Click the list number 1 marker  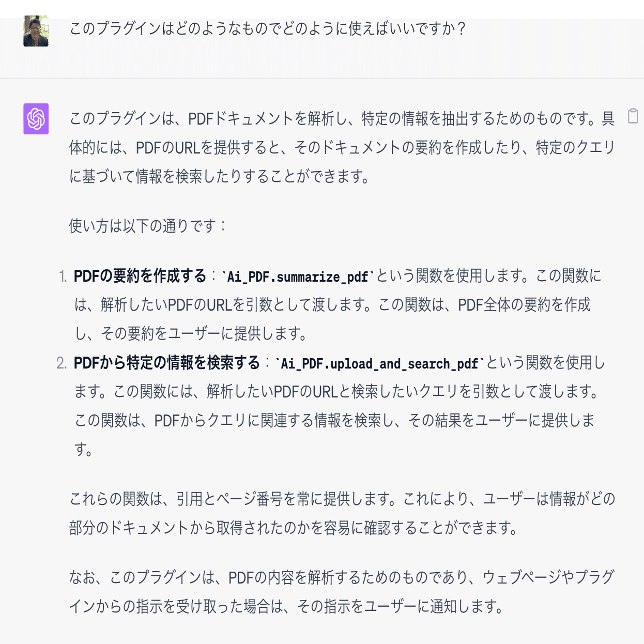click(62, 277)
